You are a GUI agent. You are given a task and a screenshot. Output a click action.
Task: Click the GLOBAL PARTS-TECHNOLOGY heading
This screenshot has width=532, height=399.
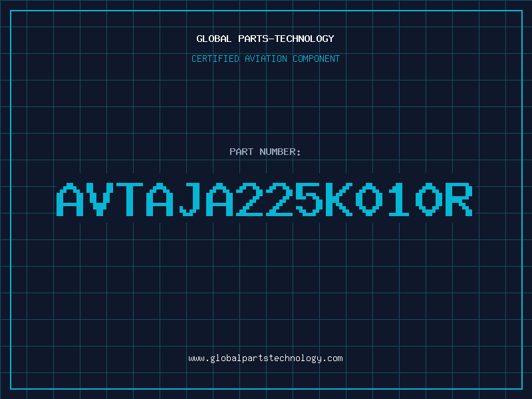pos(265,39)
